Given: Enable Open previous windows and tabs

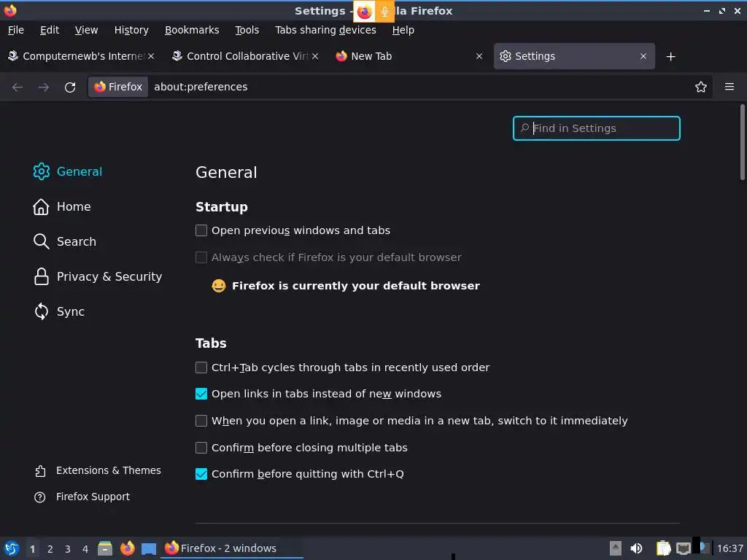Looking at the screenshot, I should click(201, 230).
